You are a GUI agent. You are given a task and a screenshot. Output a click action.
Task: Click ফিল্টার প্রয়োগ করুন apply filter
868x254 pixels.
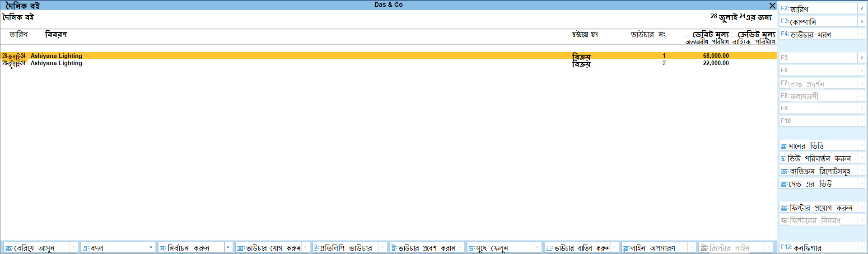click(x=818, y=207)
